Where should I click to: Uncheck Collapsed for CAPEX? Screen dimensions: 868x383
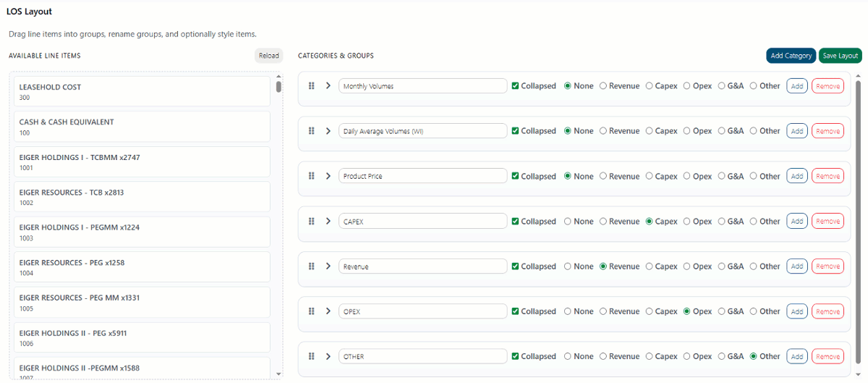pos(515,221)
